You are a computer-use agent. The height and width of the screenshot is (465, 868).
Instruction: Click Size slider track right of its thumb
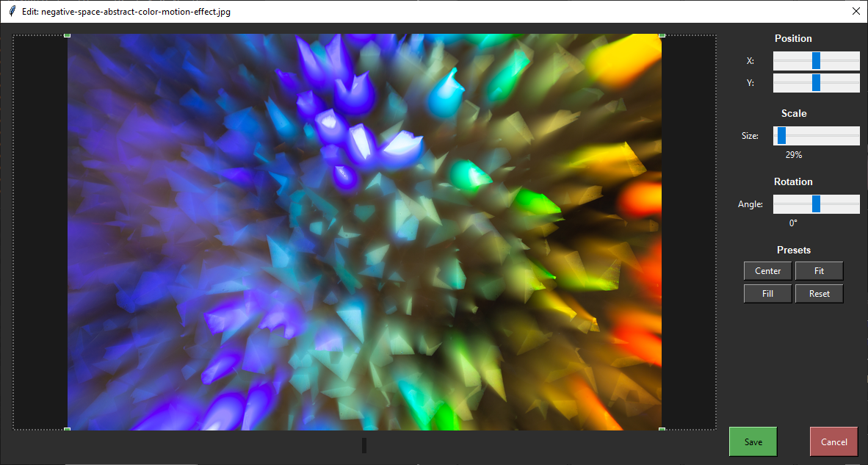(822, 136)
